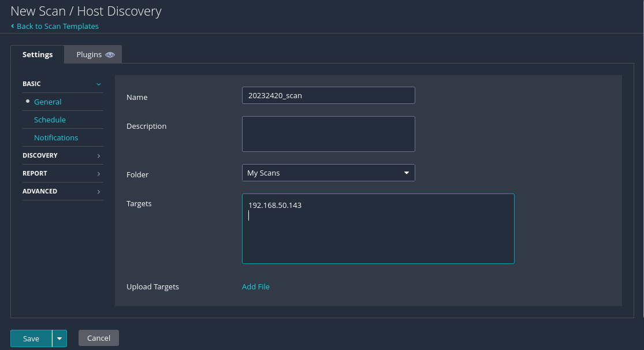Click the Add File link
The image size is (644, 350).
coord(256,286)
